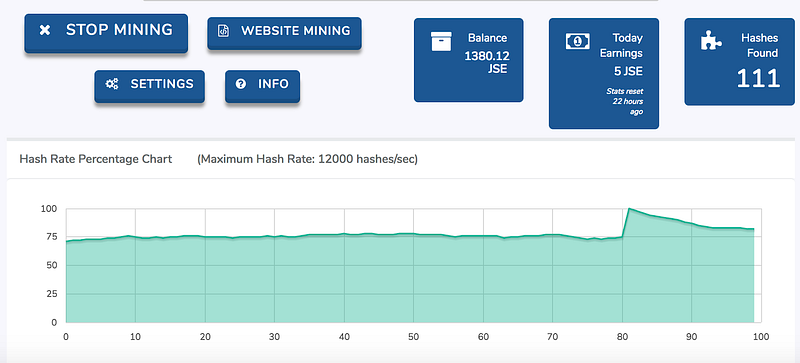Open the SETTINGS button label
Screen dimensions: 800x363
coord(162,84)
